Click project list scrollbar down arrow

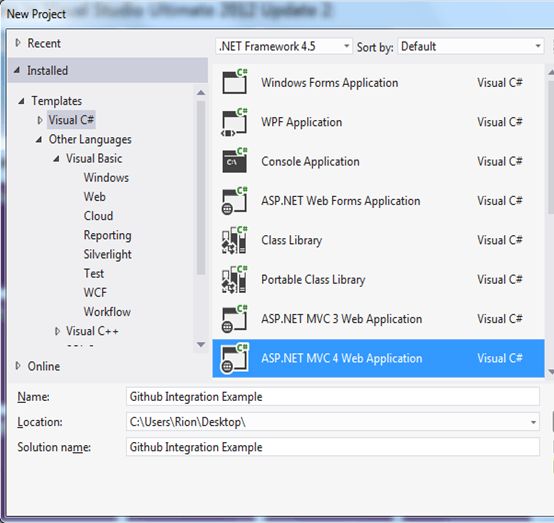click(550, 371)
